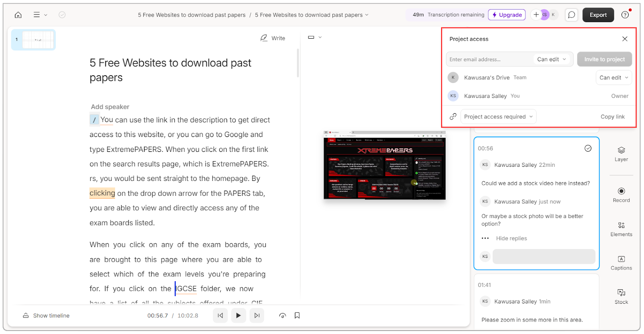
Task: Play the video
Action: point(238,315)
